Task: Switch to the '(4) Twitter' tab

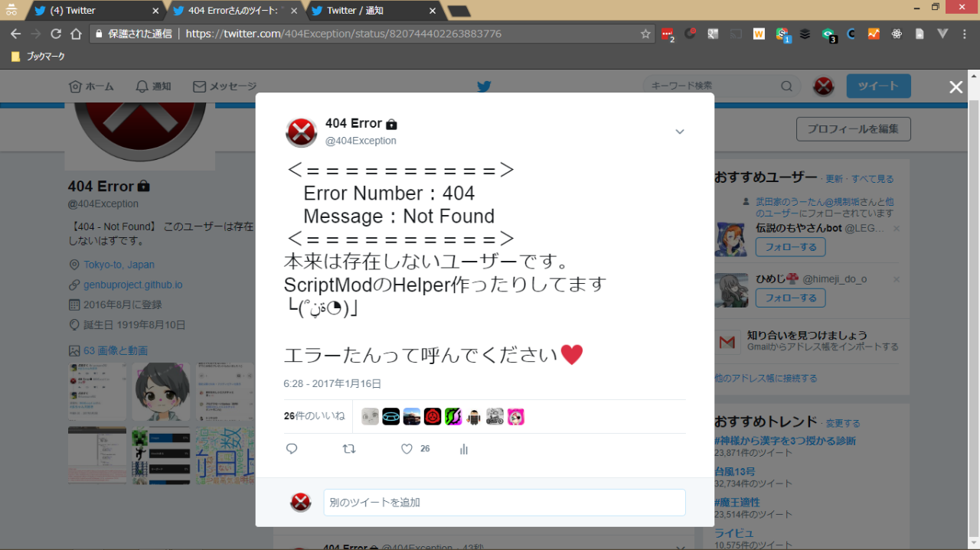Action: click(x=92, y=11)
